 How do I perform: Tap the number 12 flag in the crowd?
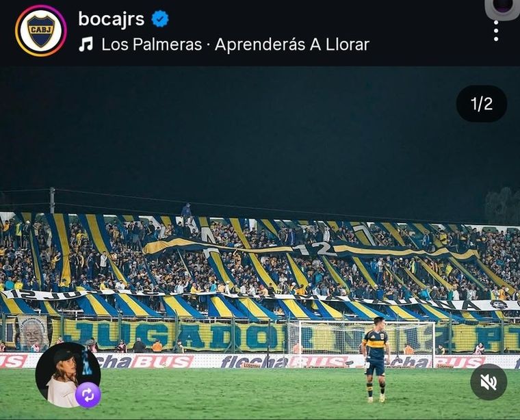[312, 249]
